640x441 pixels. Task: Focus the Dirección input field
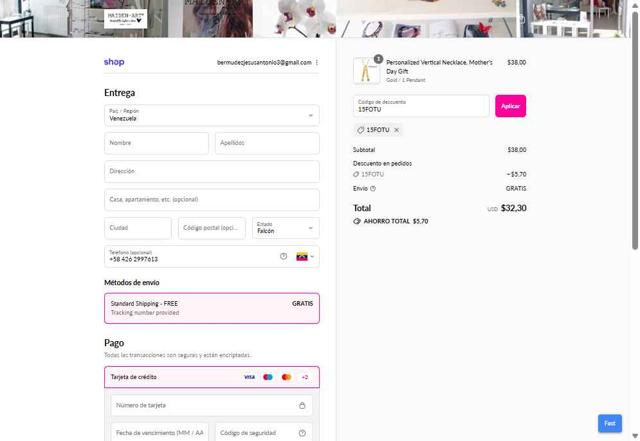[x=212, y=172]
